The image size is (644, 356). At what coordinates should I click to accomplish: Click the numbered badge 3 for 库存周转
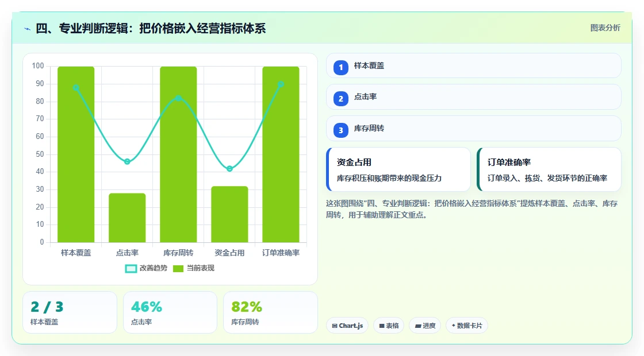(341, 130)
